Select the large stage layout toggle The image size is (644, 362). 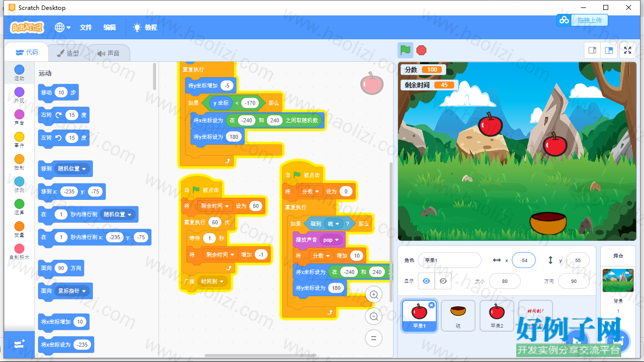coord(609,50)
